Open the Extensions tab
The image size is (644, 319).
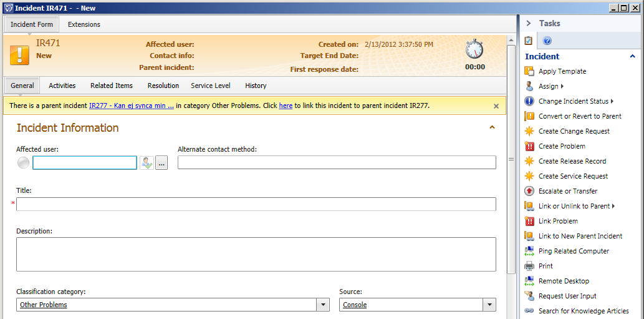[x=84, y=24]
